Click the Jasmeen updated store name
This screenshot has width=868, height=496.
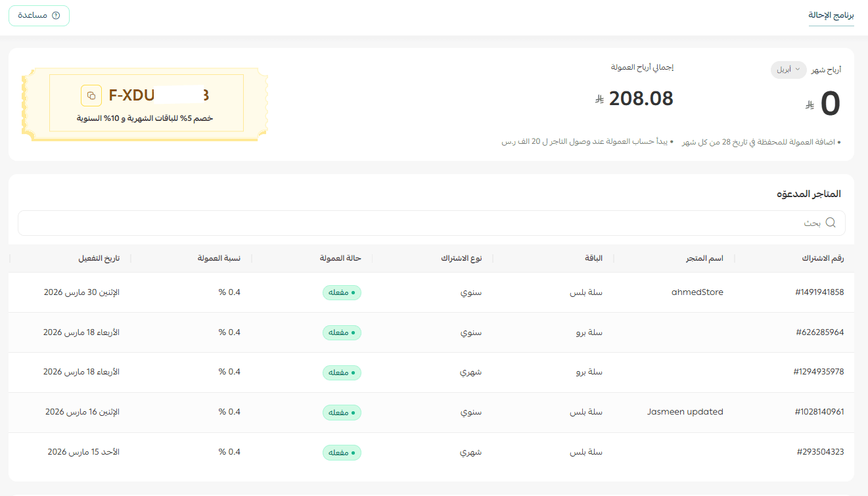pos(685,412)
